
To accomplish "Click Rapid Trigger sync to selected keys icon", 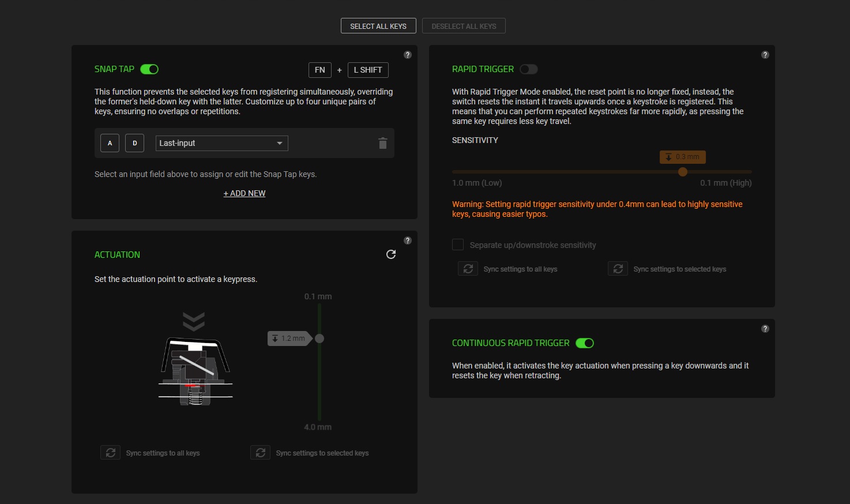I will point(618,269).
